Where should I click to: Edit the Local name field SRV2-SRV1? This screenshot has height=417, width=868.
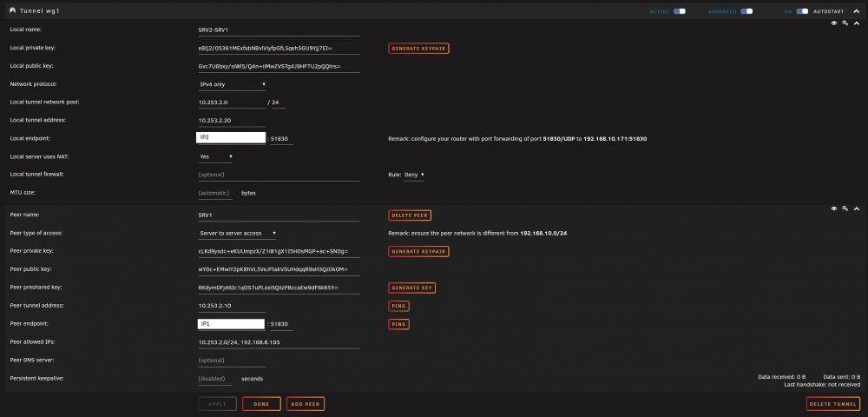279,30
